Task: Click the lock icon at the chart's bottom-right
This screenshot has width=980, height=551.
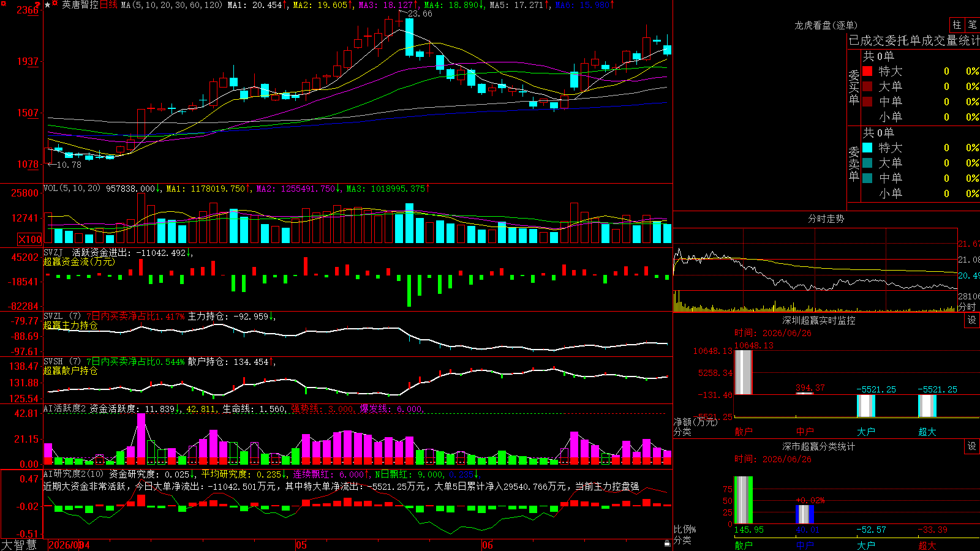Action: click(x=668, y=543)
